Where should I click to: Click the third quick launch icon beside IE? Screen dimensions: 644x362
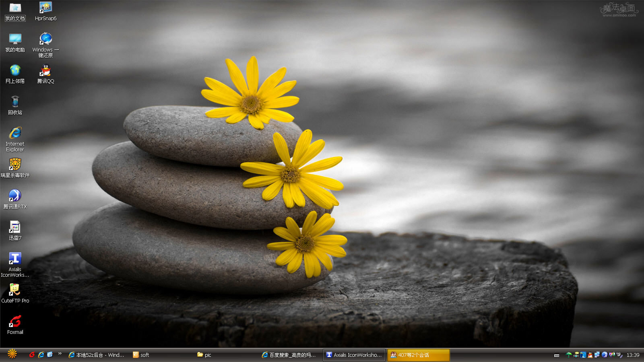click(x=50, y=355)
